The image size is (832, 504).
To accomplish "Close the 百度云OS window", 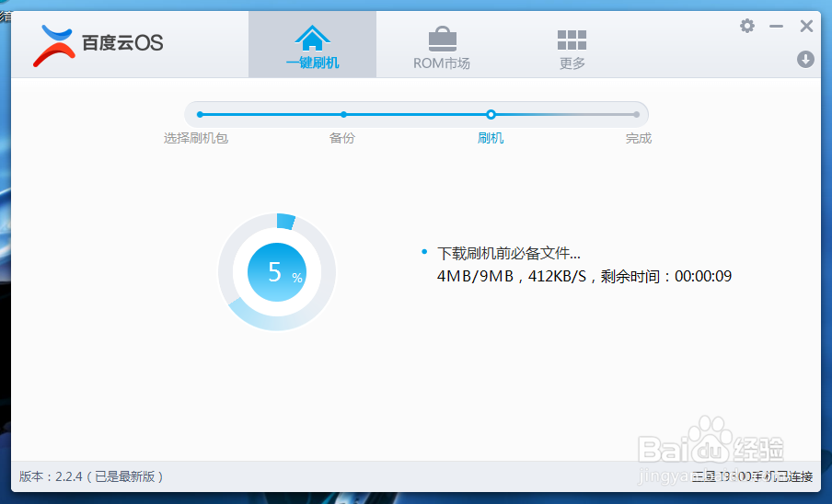I will pyautogui.click(x=806, y=26).
